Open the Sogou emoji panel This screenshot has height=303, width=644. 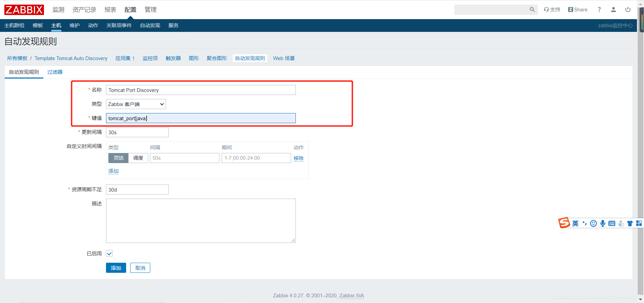pos(593,223)
